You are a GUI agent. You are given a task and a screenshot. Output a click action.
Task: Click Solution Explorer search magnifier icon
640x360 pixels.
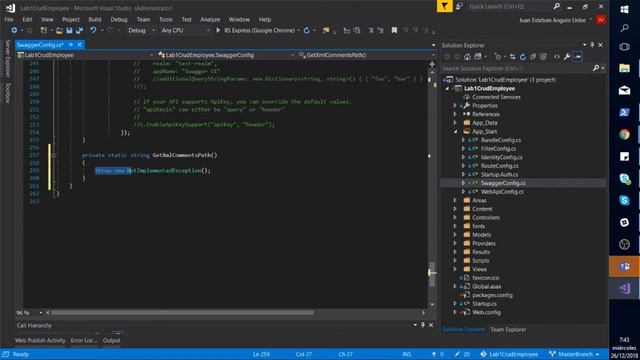(x=596, y=68)
